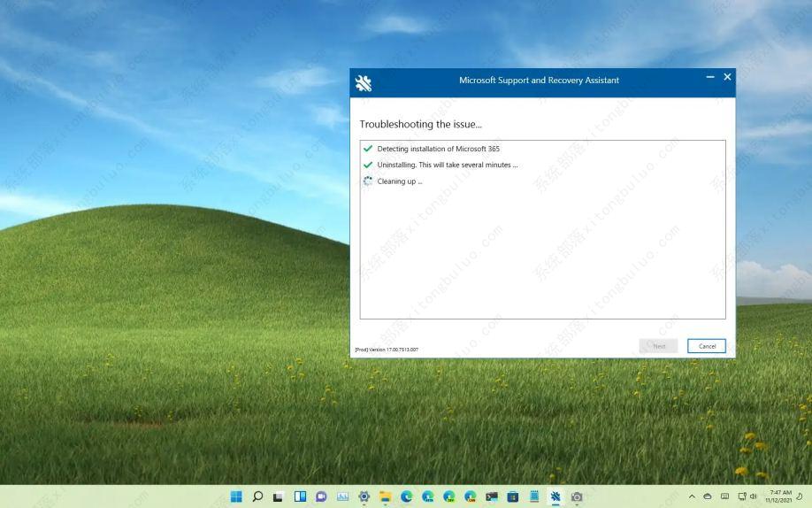Click the volume speaker tray icon

pyautogui.click(x=754, y=497)
